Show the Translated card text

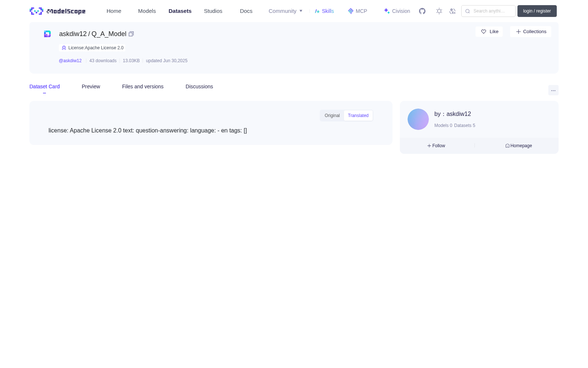(358, 116)
